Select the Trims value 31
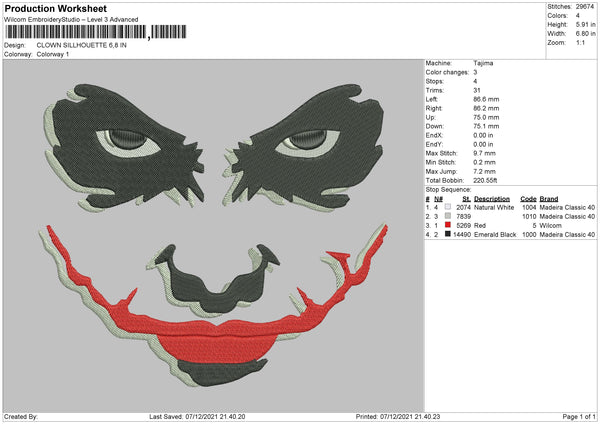 click(477, 90)
